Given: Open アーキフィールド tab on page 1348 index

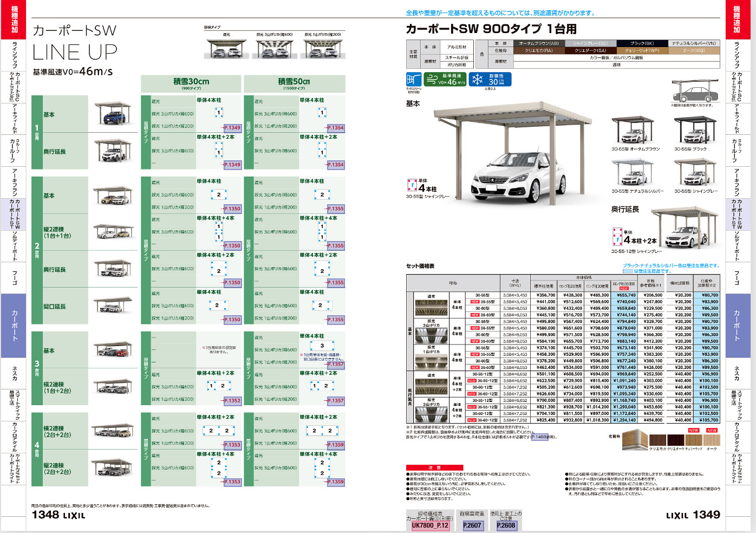Looking at the screenshot, I should click(14, 119).
